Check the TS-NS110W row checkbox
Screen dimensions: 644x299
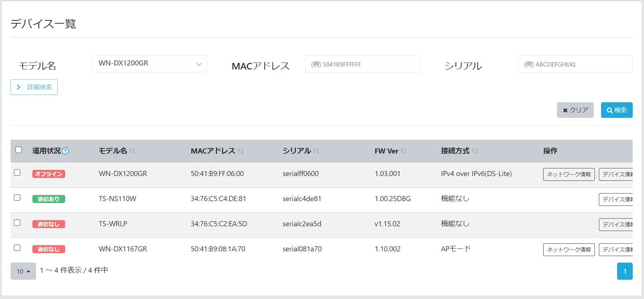[17, 198]
